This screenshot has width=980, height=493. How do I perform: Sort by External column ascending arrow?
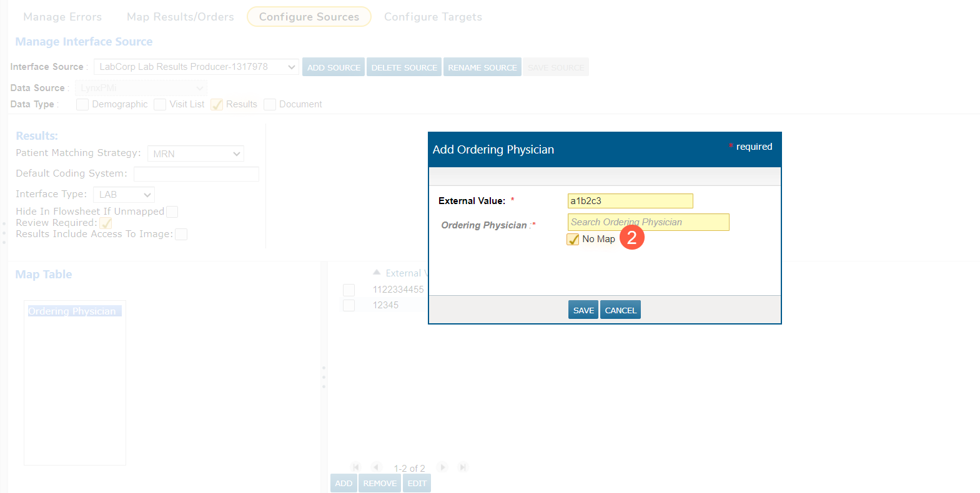point(377,273)
